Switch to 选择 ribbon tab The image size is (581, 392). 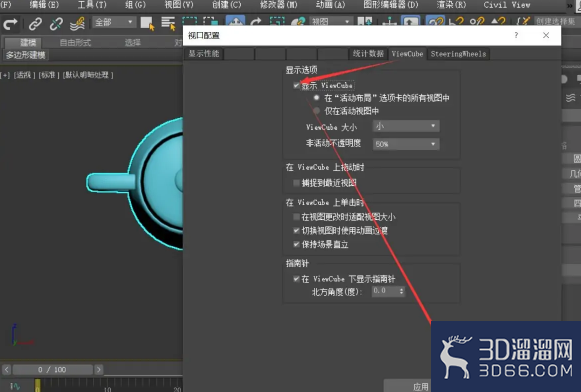click(132, 42)
